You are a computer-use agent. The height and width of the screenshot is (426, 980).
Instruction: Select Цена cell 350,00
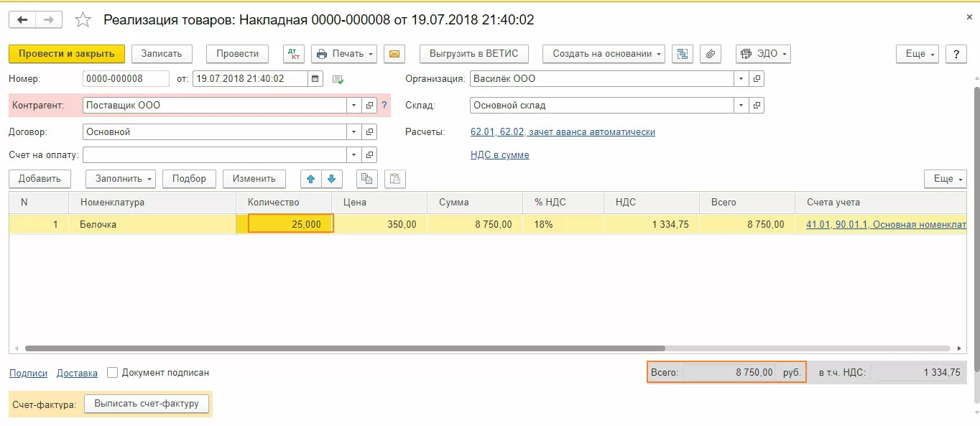pyautogui.click(x=379, y=224)
